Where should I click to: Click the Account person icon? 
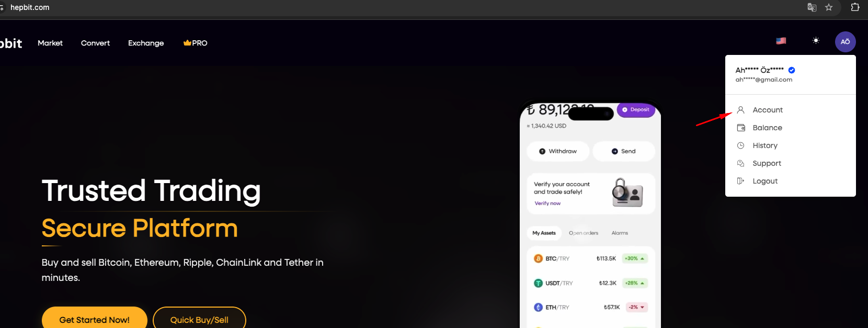(740, 110)
